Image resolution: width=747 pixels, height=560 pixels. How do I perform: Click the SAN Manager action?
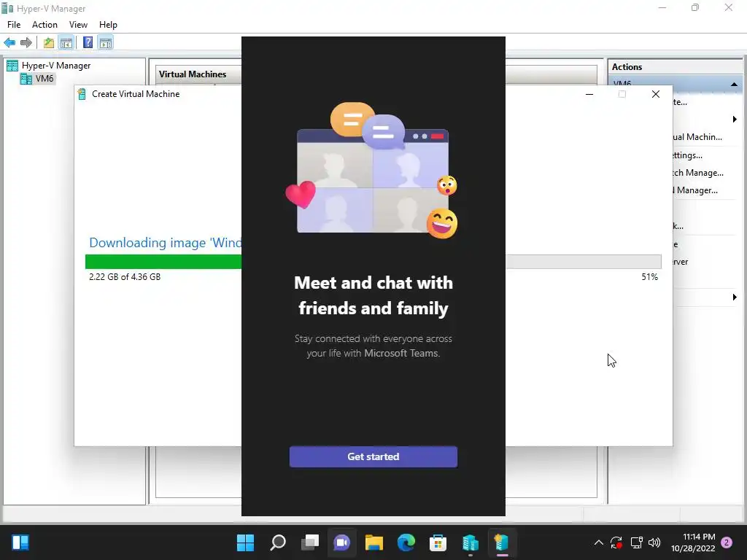695,190
